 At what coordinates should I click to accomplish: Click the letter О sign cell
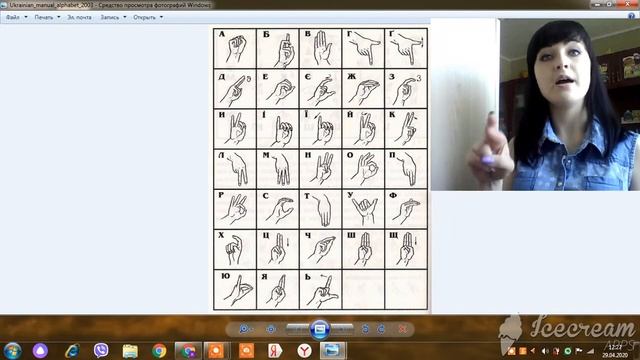point(363,169)
